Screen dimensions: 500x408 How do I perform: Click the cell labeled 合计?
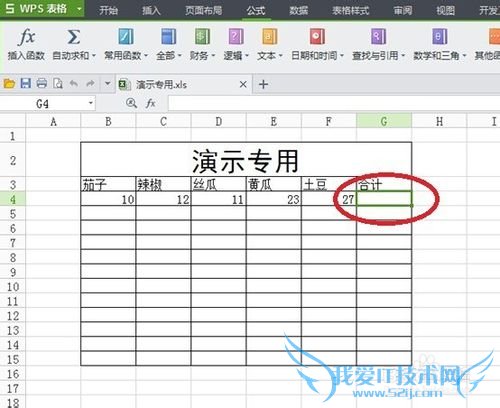pyautogui.click(x=384, y=184)
